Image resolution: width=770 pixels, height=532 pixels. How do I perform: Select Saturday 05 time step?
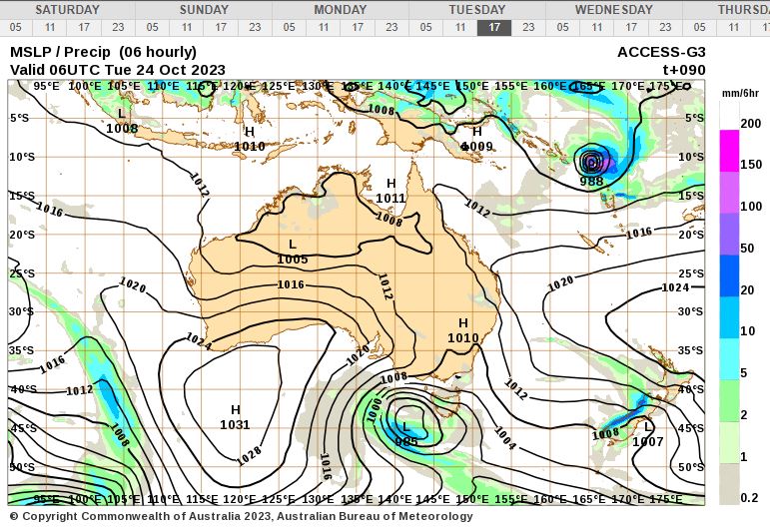click(16, 28)
